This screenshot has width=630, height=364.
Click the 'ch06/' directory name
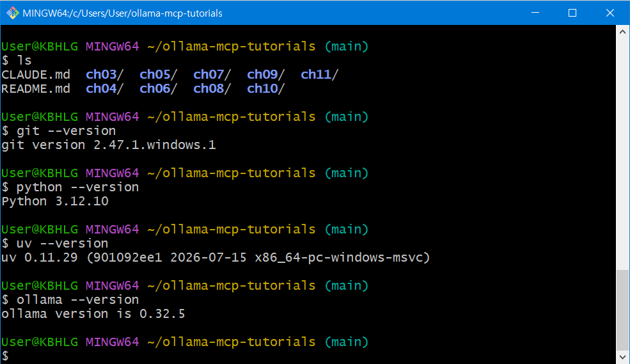pyautogui.click(x=159, y=88)
